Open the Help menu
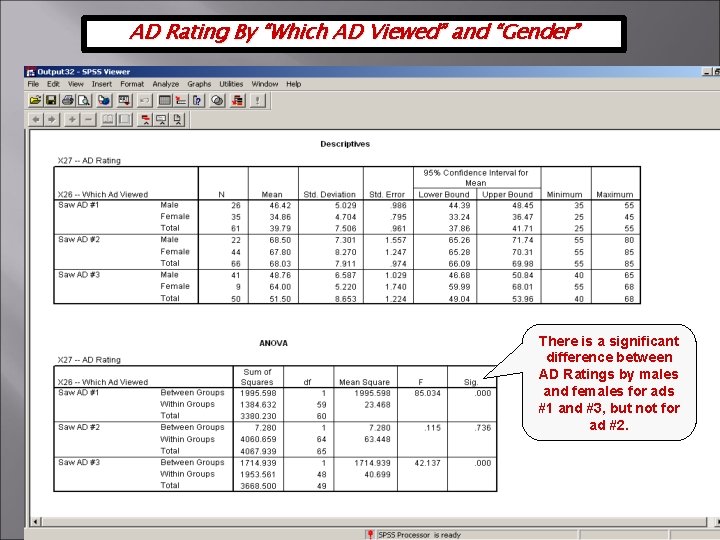This screenshot has height=540, width=720. 293,84
